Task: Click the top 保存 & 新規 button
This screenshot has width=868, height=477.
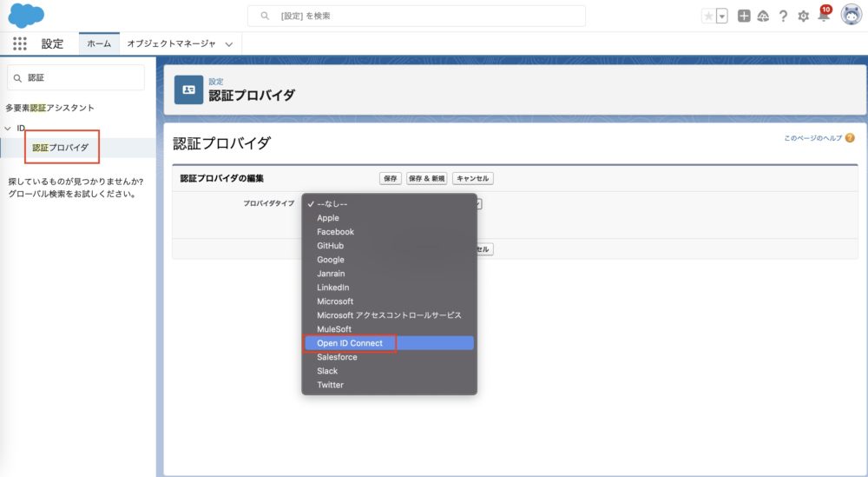Action: click(x=426, y=178)
